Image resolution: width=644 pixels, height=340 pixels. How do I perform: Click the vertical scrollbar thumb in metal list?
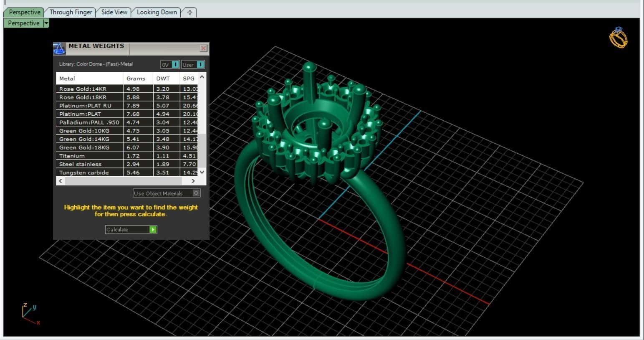[x=202, y=150]
